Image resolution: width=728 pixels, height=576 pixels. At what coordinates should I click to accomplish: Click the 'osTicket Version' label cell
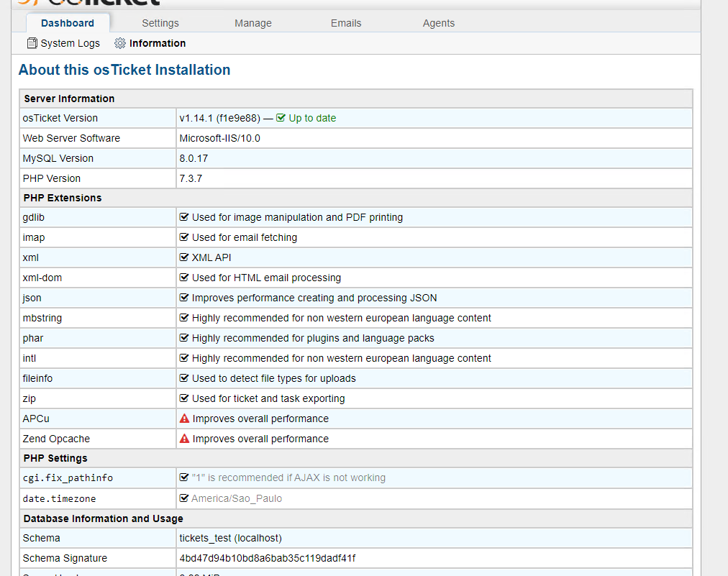(x=98, y=119)
